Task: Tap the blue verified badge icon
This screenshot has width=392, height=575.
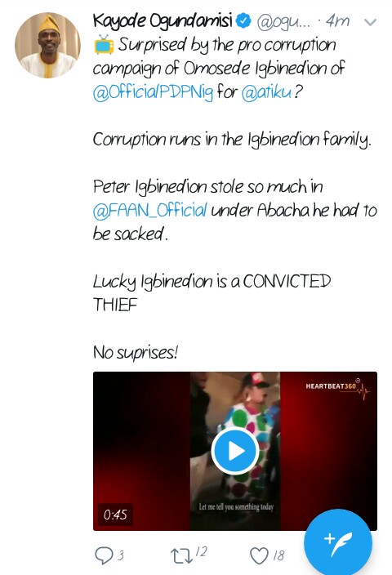Action: tap(243, 20)
